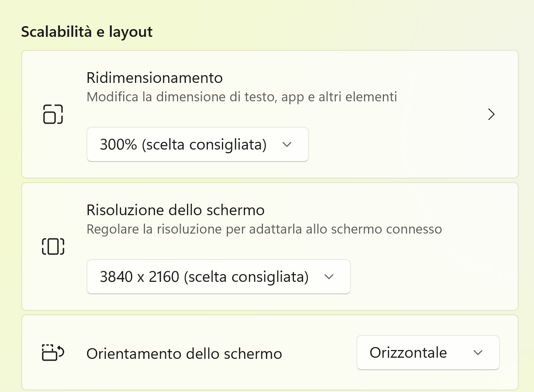Viewport: 534px width, 392px height.
Task: Open Ridimensionamento details via right chevron
Action: coord(491,114)
